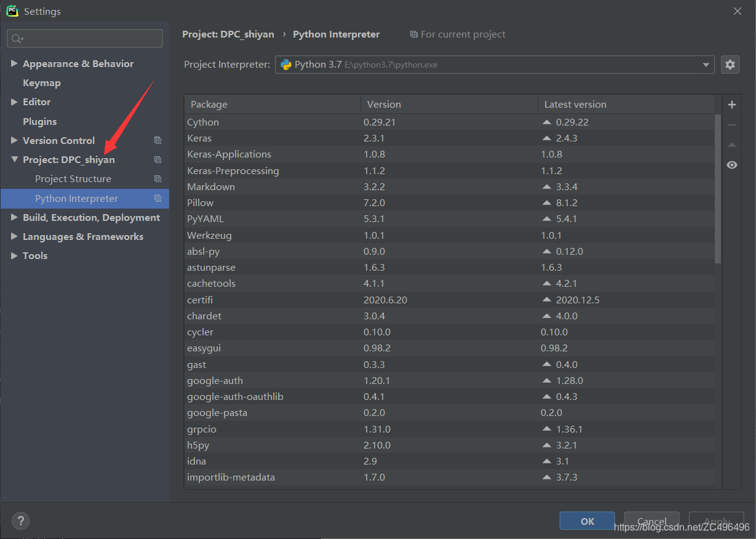756x539 pixels.
Task: Collapse the Project: DPC_shiyan section
Action: tap(14, 159)
